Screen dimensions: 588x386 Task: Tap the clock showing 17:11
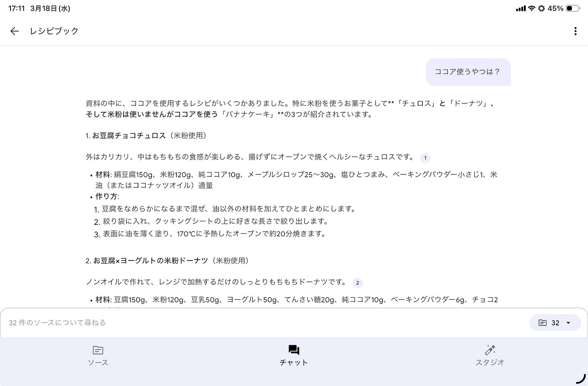point(17,8)
